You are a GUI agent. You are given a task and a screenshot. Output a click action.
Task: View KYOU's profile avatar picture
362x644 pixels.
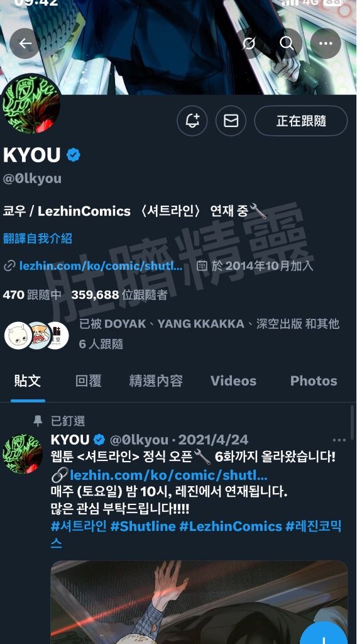click(31, 104)
